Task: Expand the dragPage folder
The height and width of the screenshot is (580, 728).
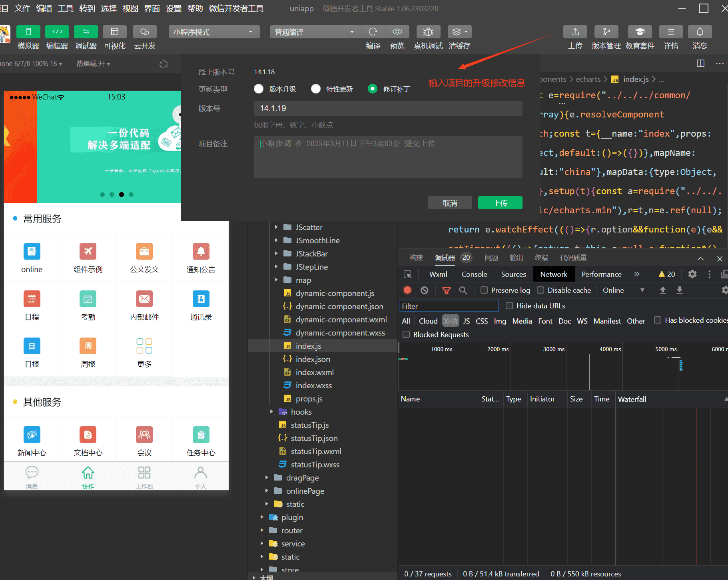Action: coord(267,477)
